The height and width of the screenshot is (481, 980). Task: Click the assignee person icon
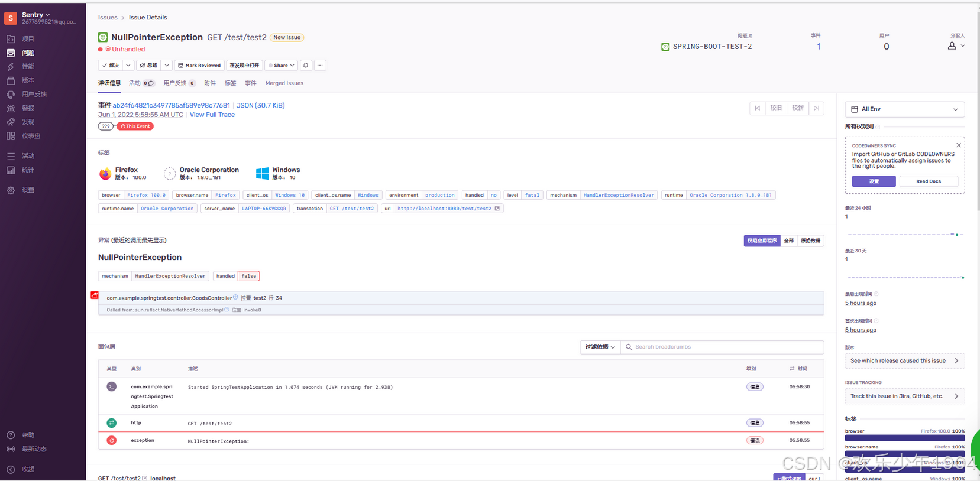[x=952, y=46]
